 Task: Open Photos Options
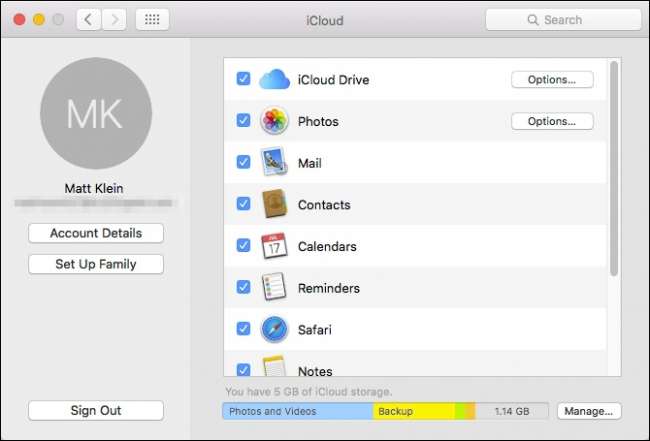pos(552,121)
